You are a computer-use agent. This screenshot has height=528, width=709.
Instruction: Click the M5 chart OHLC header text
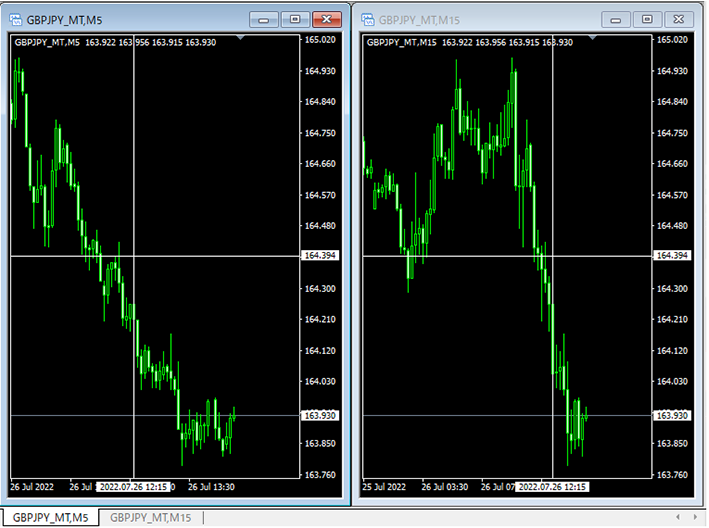(115, 42)
